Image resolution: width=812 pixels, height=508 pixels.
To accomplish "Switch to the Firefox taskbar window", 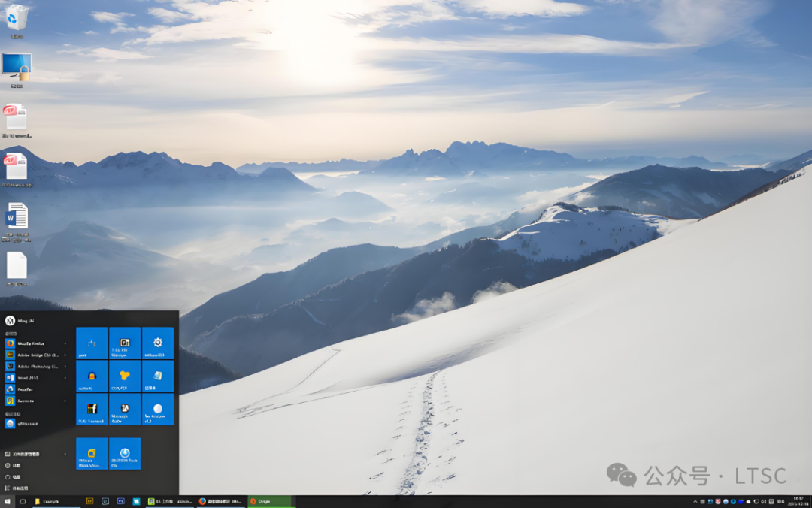I will (x=220, y=501).
